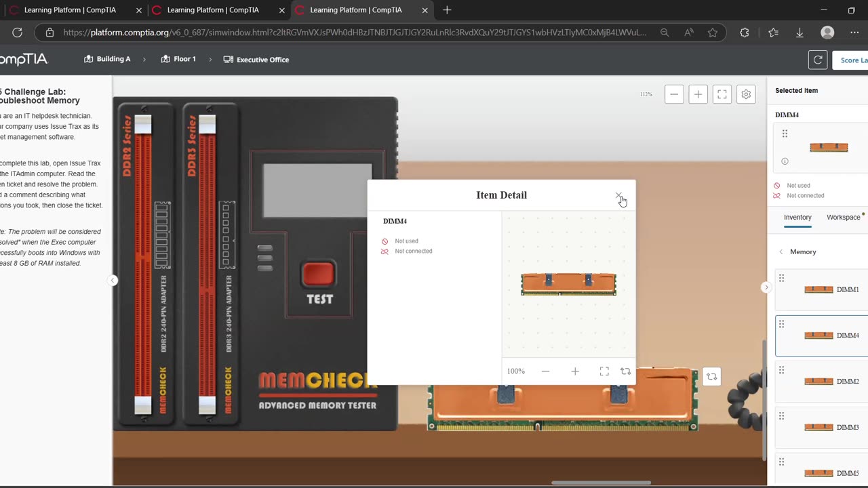Open the browser Downloads panel
The height and width of the screenshot is (488, 868).
tap(800, 33)
